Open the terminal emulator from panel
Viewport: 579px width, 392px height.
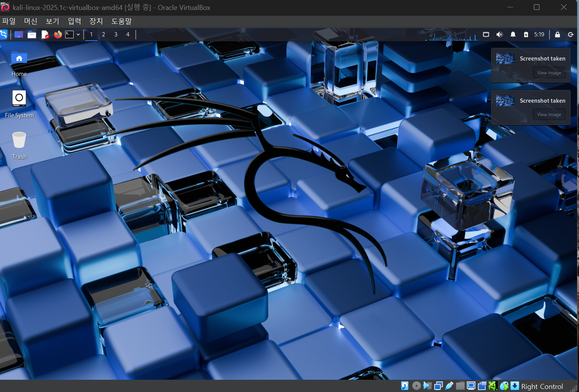coord(69,34)
